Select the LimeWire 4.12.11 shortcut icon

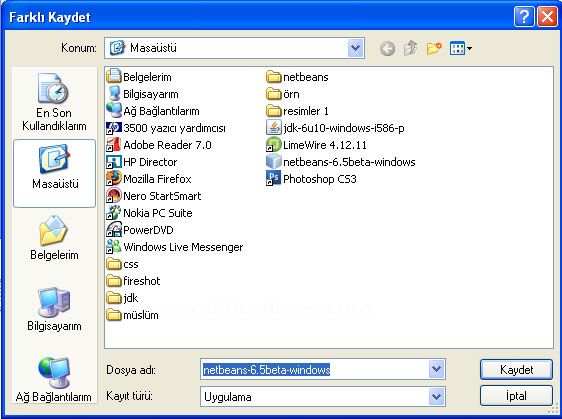[x=274, y=144]
